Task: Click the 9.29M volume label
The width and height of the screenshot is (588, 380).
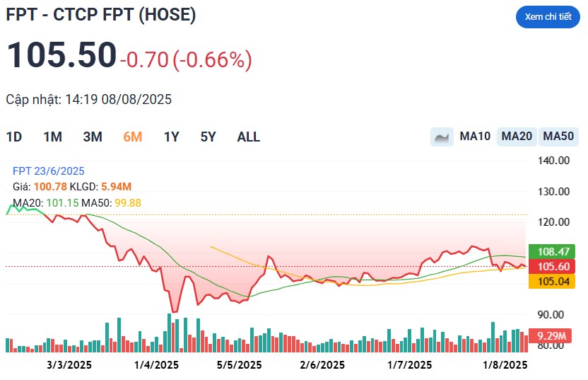Action: 550,335
